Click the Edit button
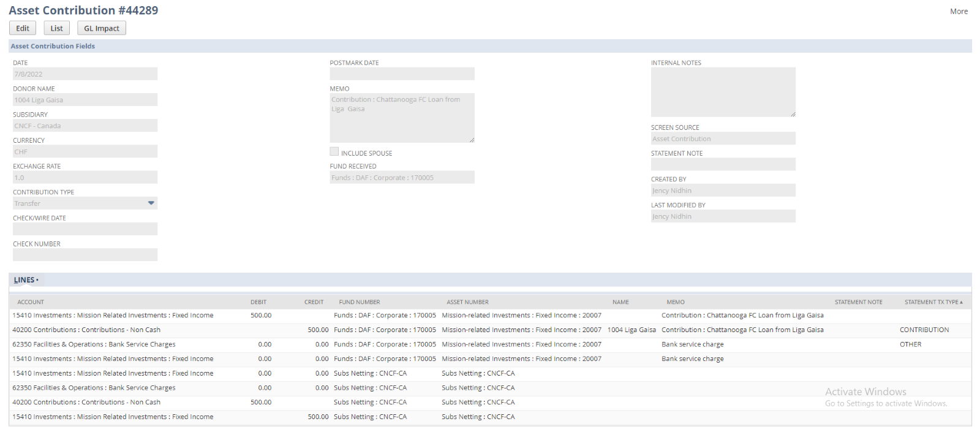Image resolution: width=980 pixels, height=432 pixels. [x=23, y=28]
